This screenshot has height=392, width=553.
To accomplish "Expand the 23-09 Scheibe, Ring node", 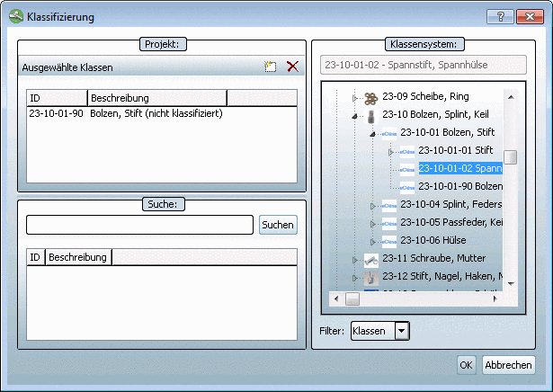I will [355, 98].
